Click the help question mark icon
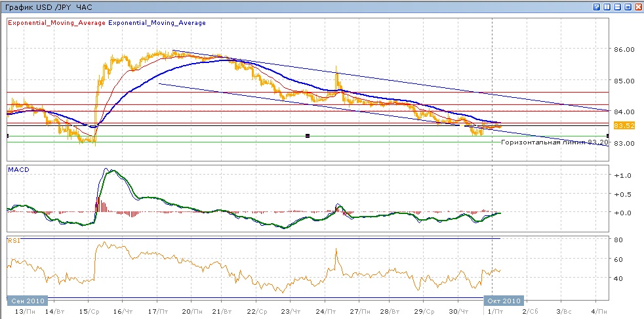Viewport: 644px width, 319px height. [x=596, y=7]
